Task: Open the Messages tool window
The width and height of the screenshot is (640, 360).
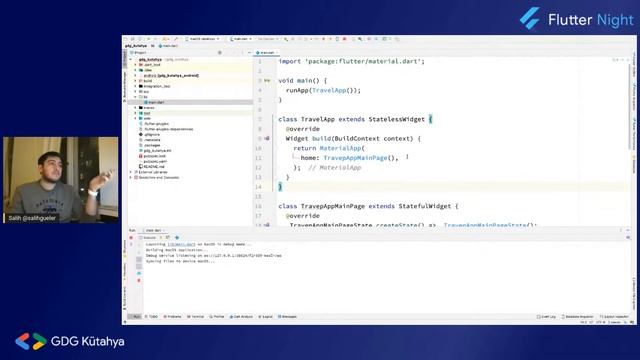Action: 287,317
